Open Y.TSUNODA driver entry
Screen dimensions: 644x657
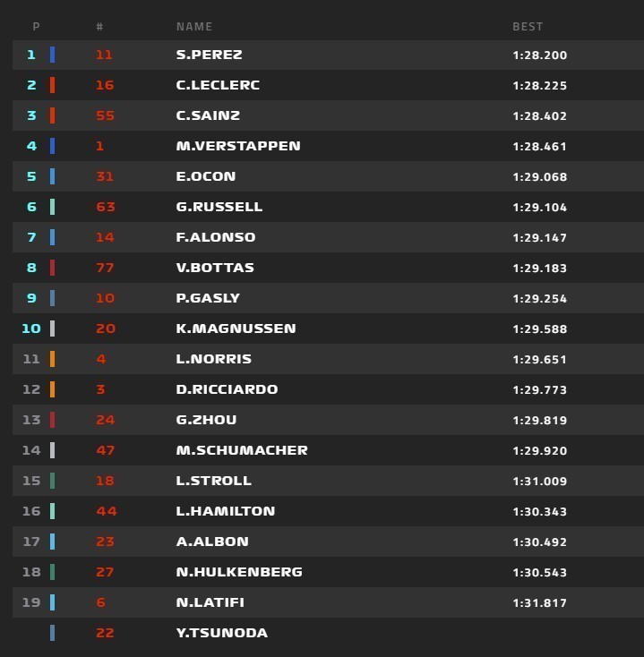click(x=221, y=633)
